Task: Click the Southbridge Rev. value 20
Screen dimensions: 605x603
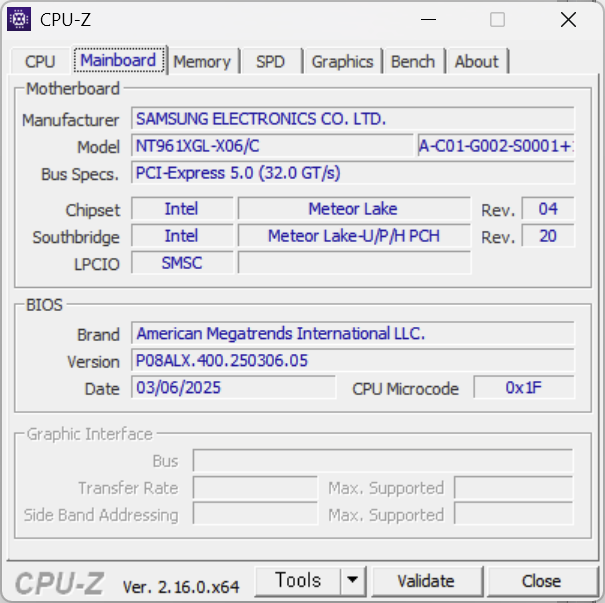Action: tap(548, 236)
